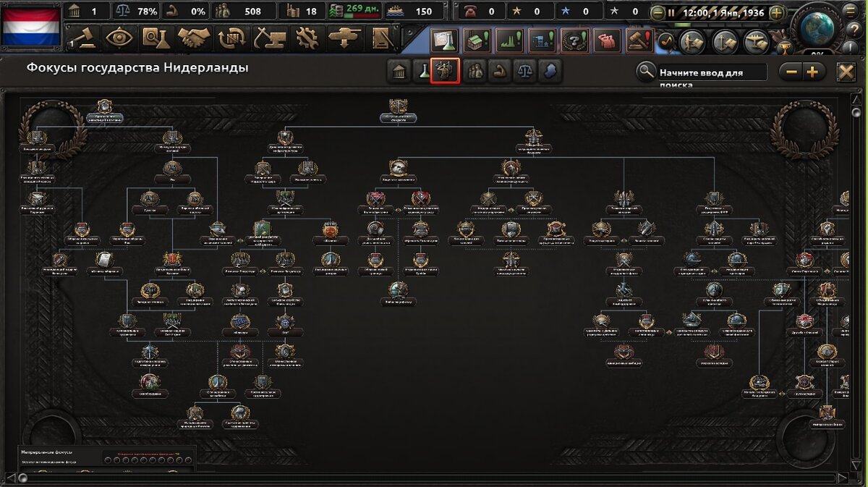Open the production wrench-and-gear screen
Viewport: 868px width, 487px height.
point(307,37)
